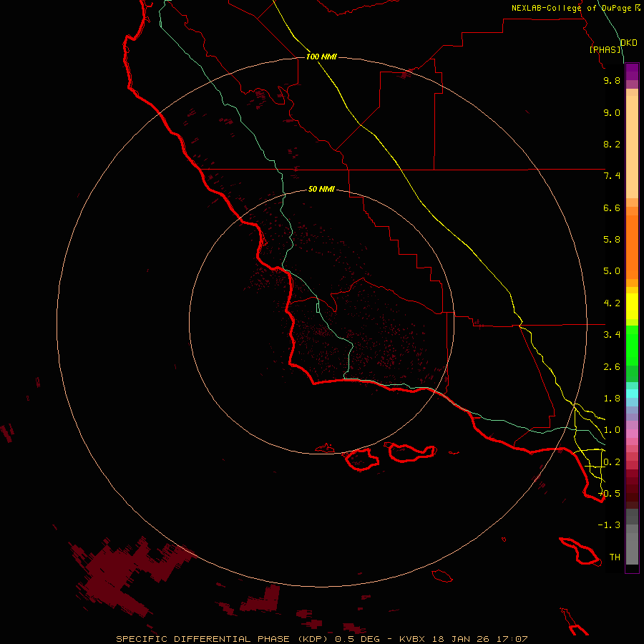Click the [PHAS] unit label
The height and width of the screenshot is (644, 644).
605,49
